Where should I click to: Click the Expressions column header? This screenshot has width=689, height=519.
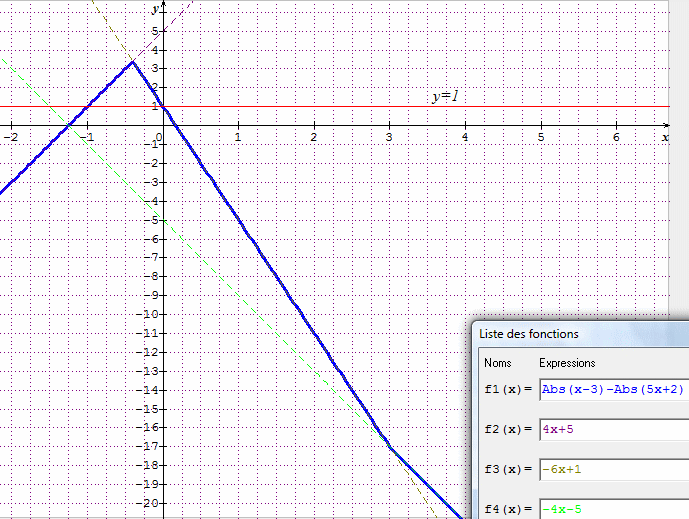point(567,363)
